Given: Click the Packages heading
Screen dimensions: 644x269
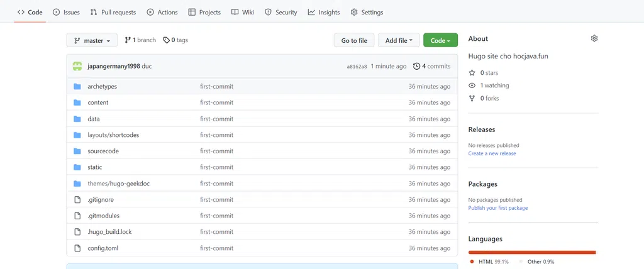Looking at the screenshot, I should click(x=483, y=184).
